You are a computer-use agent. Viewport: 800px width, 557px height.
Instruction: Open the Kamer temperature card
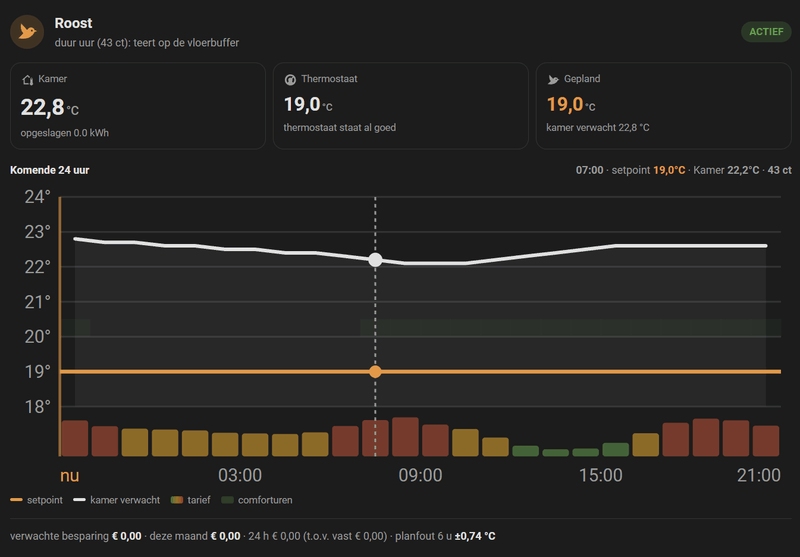pyautogui.click(x=138, y=106)
